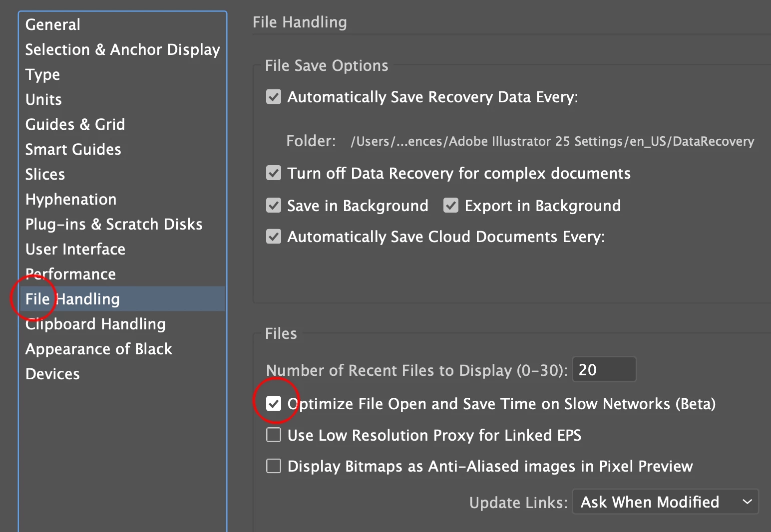Screen dimensions: 771x532
Task: Show the User Interface preferences
Action: (75, 249)
